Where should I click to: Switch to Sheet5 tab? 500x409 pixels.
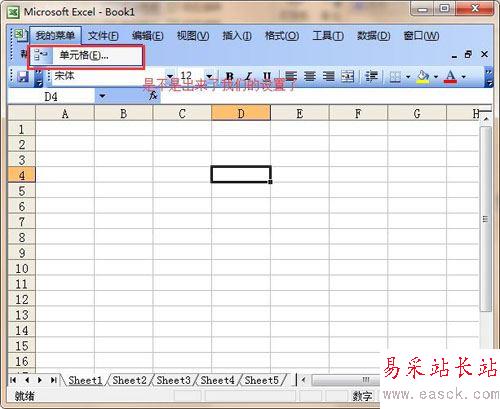[261, 380]
